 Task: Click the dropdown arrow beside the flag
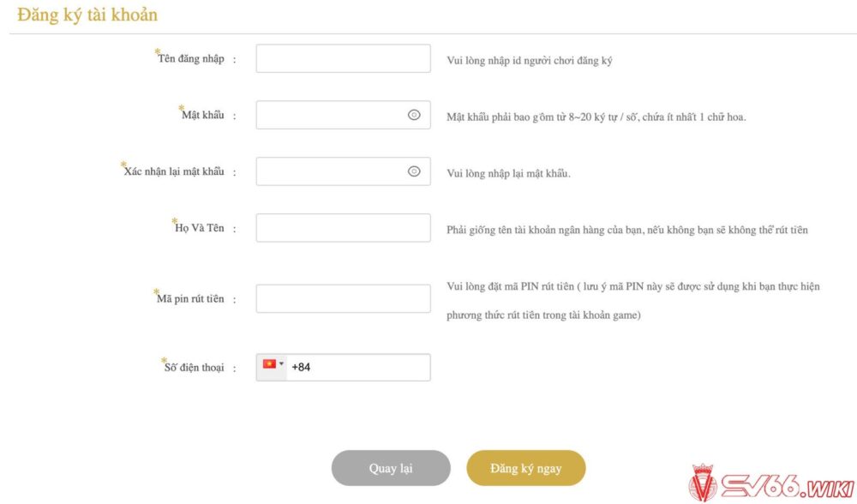[281, 363]
